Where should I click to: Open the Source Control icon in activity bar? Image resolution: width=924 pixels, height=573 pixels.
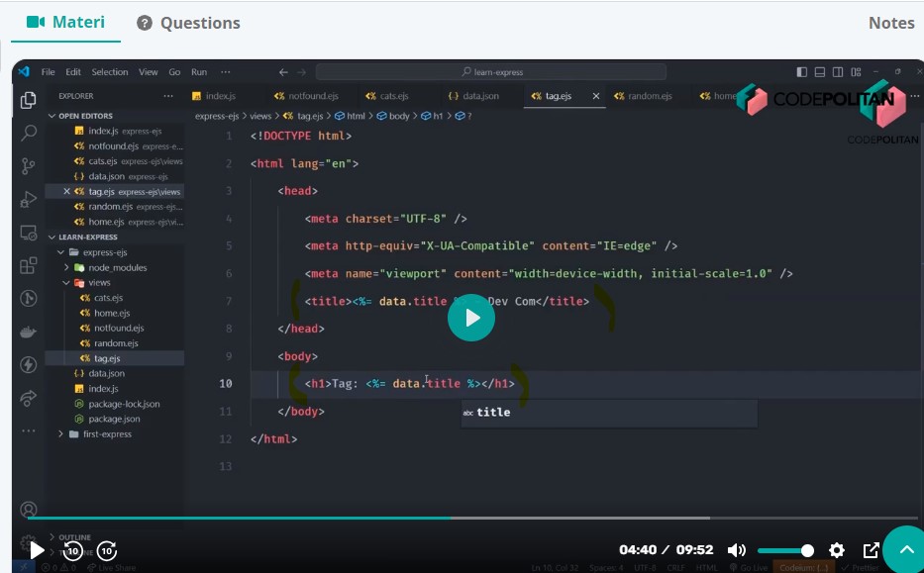point(28,166)
